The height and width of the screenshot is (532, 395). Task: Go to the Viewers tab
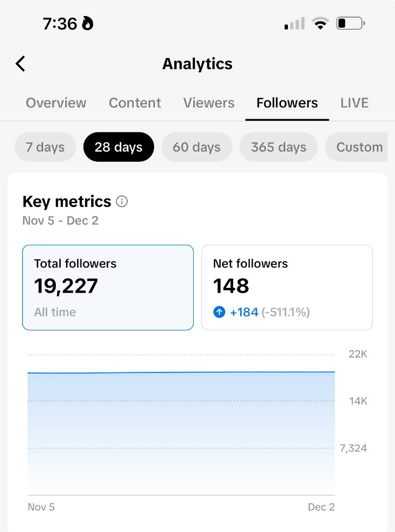[x=209, y=103]
